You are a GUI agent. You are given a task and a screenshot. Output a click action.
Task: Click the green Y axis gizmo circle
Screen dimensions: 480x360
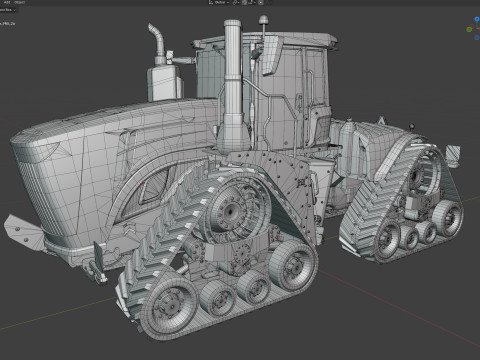469,29
